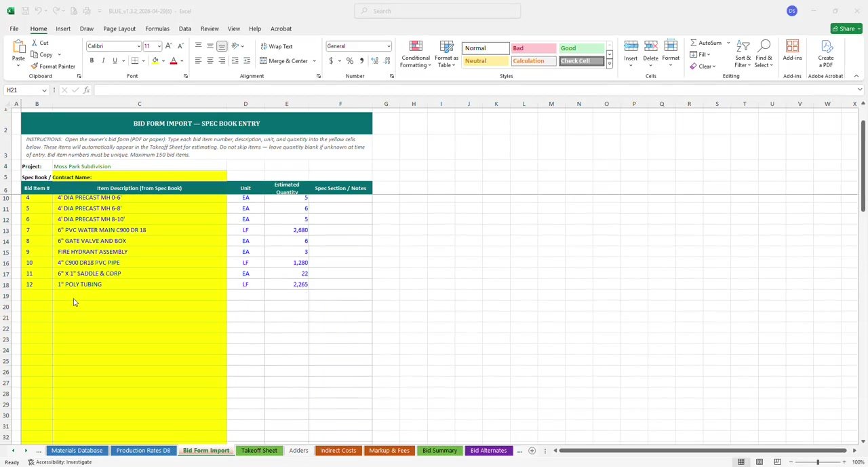Open the Sort & Filter menu
This screenshot has width=868, height=467.
(743, 54)
